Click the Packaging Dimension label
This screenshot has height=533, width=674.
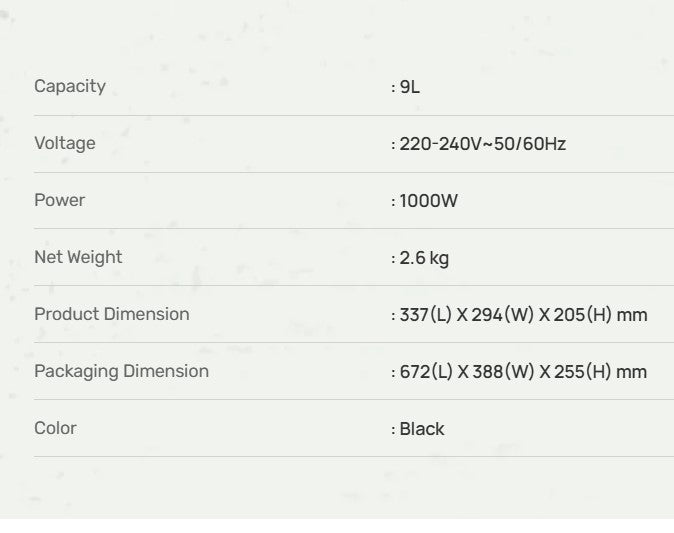(x=121, y=371)
